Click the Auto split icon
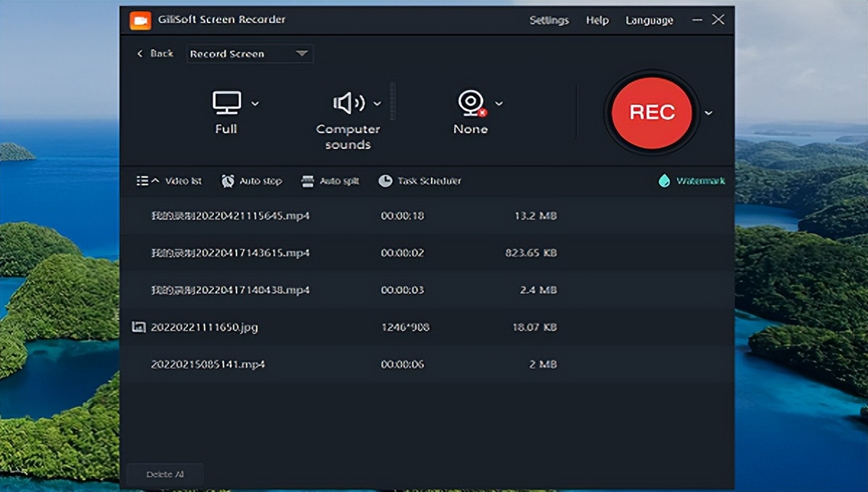This screenshot has height=492, width=868. click(x=307, y=181)
